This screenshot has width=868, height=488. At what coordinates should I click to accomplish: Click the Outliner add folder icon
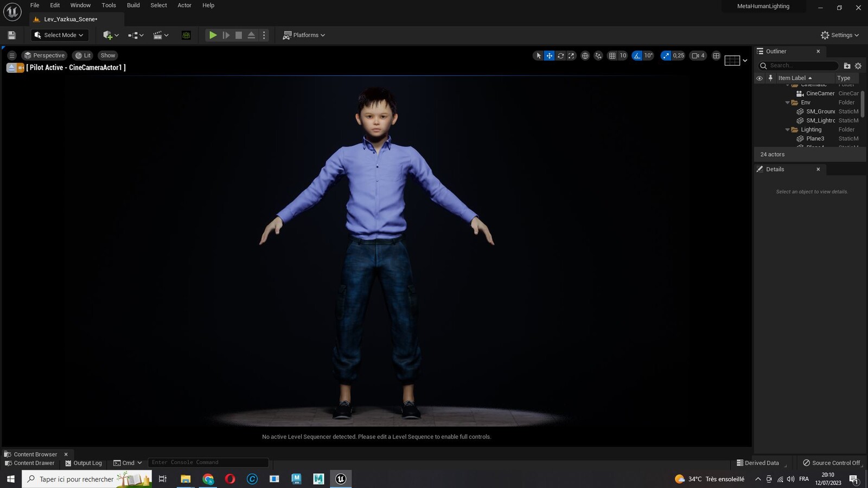tap(847, 66)
